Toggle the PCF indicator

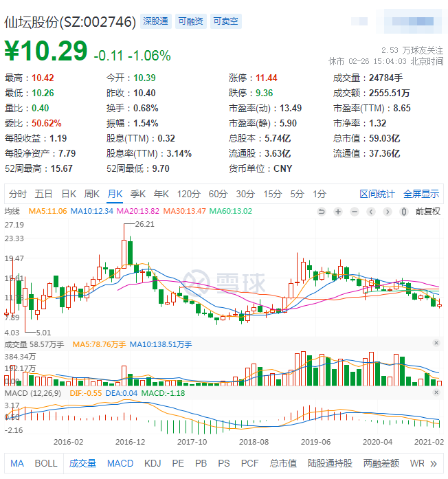pos(249,464)
